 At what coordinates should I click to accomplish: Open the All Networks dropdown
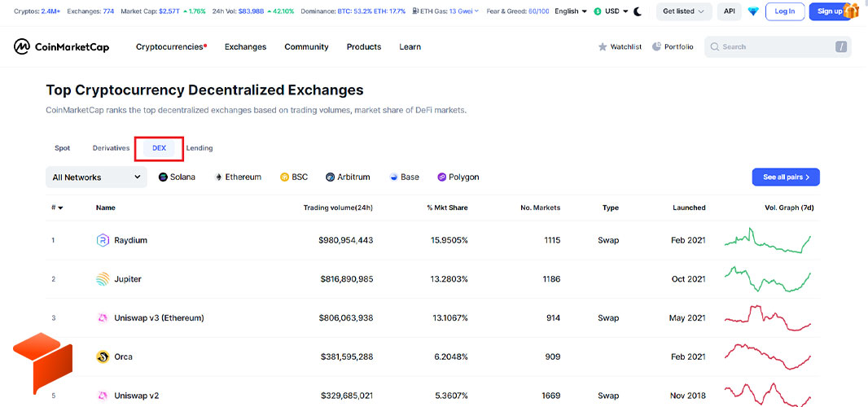tap(96, 177)
